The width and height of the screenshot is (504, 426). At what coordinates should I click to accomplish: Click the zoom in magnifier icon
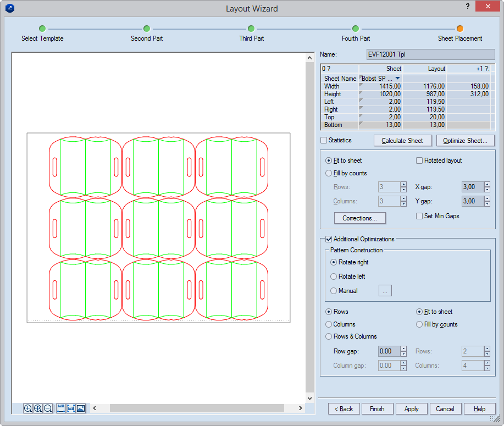[28, 408]
